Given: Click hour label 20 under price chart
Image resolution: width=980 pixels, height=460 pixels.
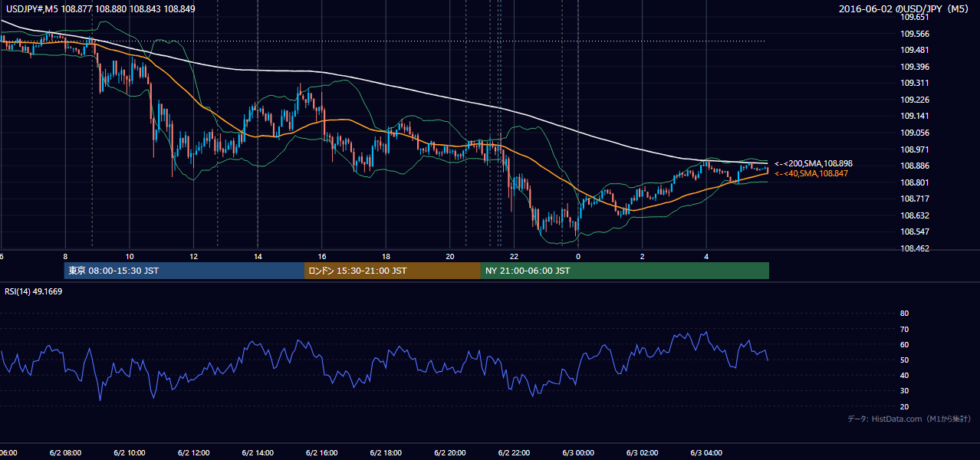Looking at the screenshot, I should (x=450, y=256).
